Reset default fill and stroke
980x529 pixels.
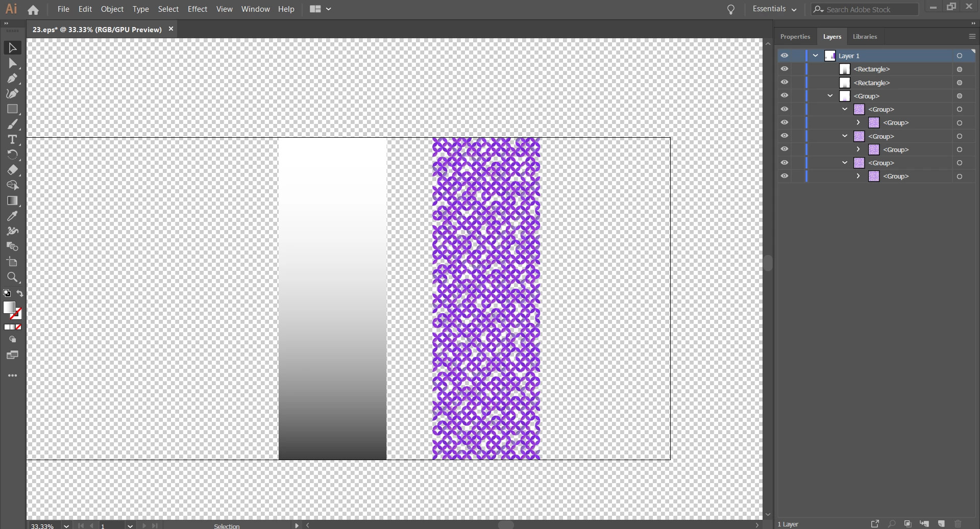coord(7,293)
